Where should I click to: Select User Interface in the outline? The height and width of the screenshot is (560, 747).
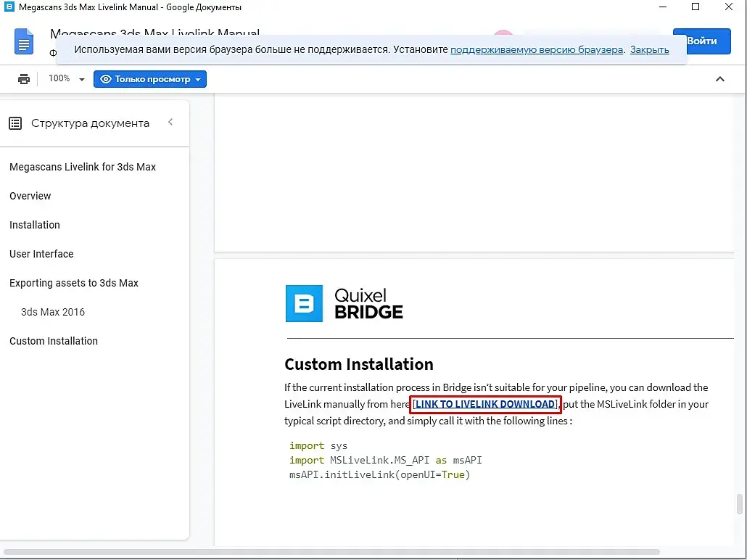click(x=41, y=254)
